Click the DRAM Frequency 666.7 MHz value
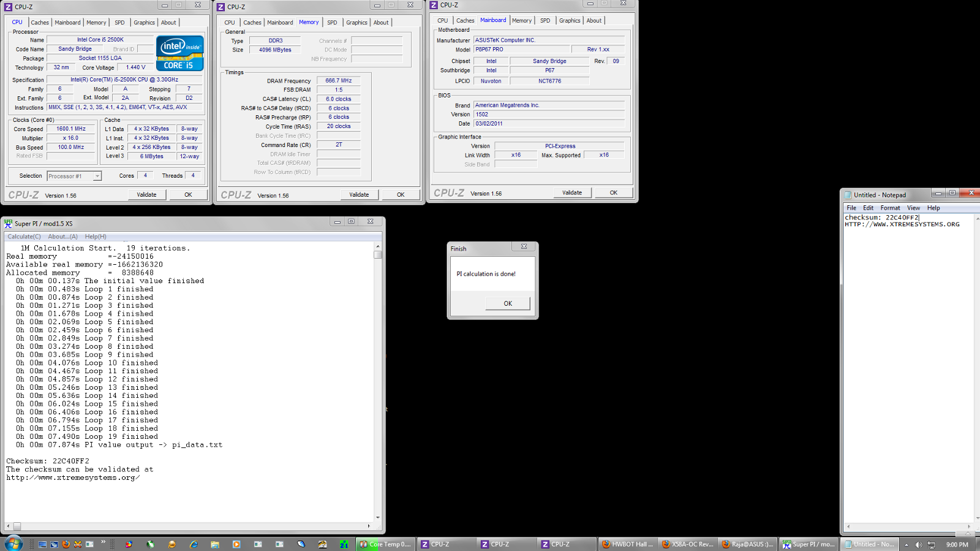The height and width of the screenshot is (551, 980). pyautogui.click(x=339, y=81)
